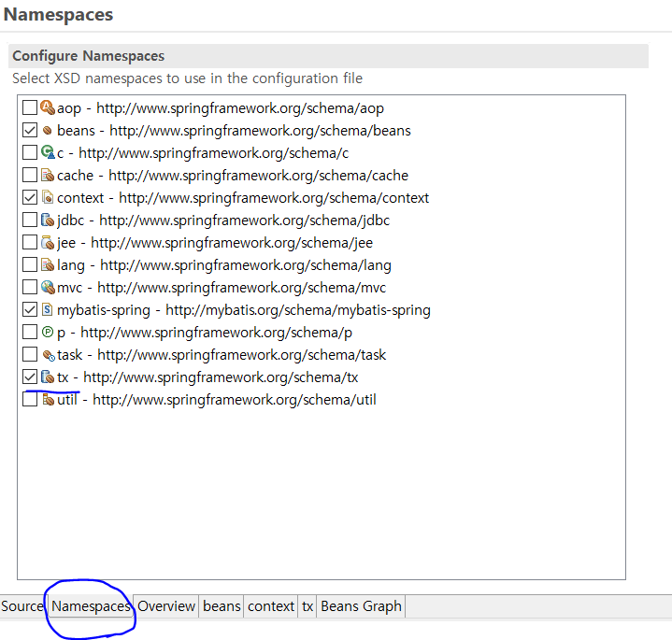Open the Beans Graph tab
The height and width of the screenshot is (640, 672).
[361, 606]
